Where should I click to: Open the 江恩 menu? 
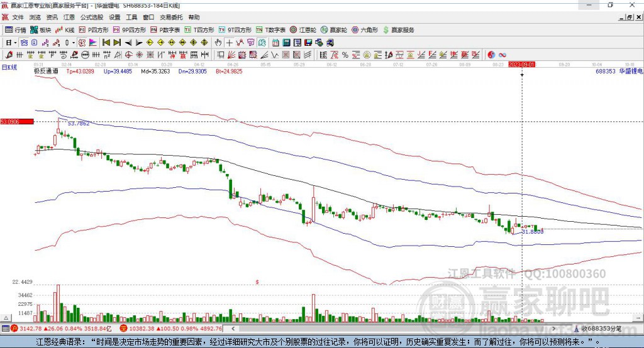(69, 17)
